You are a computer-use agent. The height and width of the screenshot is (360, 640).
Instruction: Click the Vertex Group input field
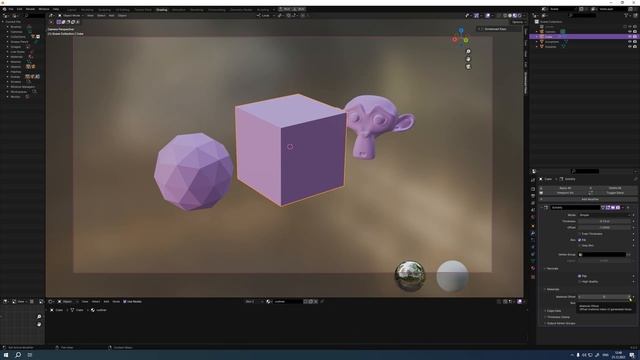point(602,254)
